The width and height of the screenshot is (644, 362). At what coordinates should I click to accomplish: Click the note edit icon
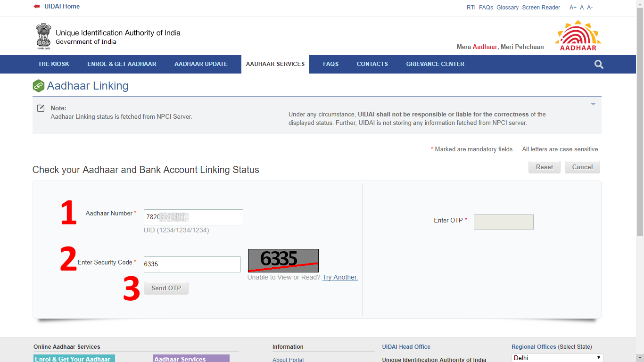[41, 108]
